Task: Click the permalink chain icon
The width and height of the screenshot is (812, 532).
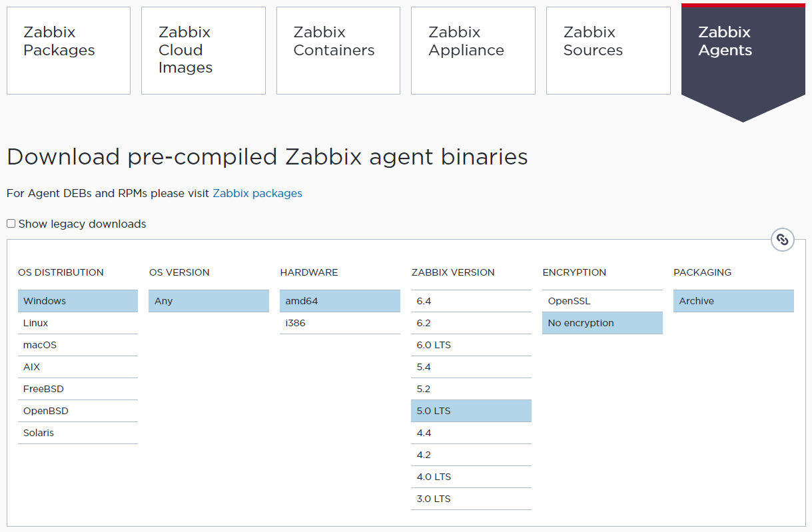Action: [782, 239]
